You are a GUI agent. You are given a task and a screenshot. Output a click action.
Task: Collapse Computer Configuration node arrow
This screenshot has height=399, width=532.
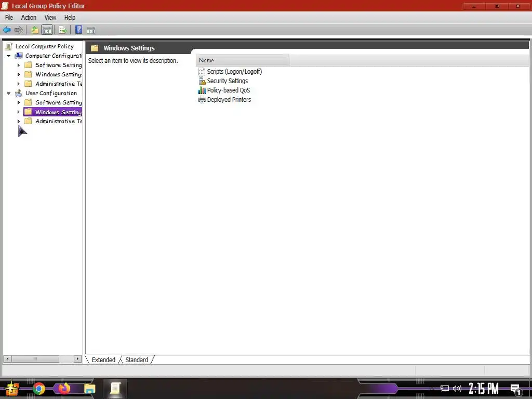tap(8, 56)
